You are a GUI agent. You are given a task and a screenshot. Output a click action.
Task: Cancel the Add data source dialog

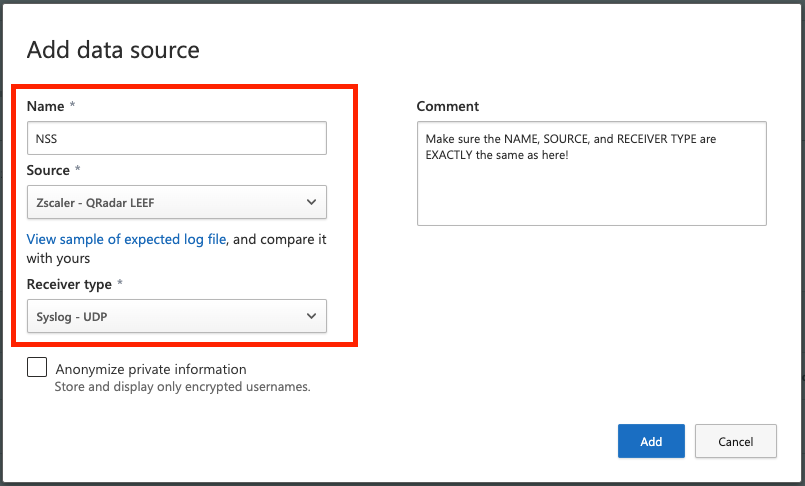tap(735, 441)
